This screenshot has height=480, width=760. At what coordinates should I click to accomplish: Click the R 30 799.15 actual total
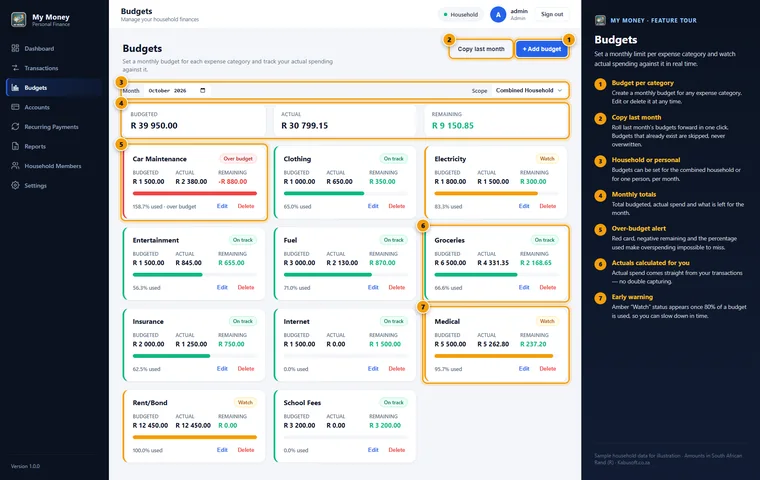(304, 126)
